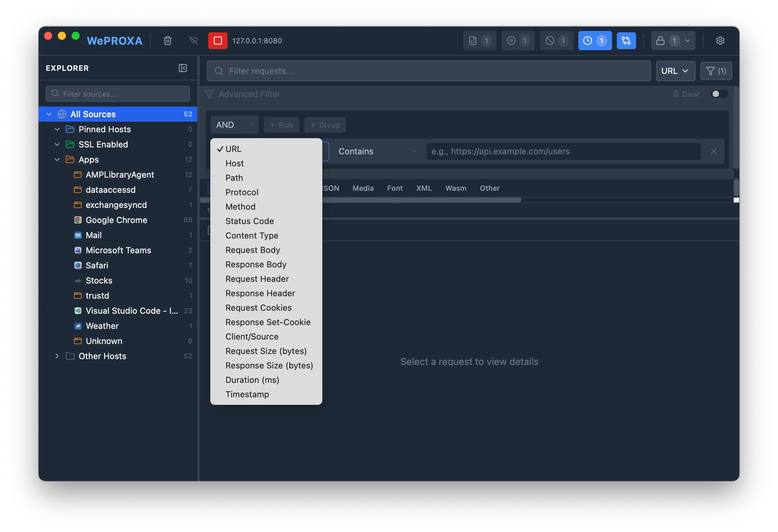The image size is (778, 532).
Task: Click the Rule button to add a filter rule
Action: pyautogui.click(x=281, y=124)
